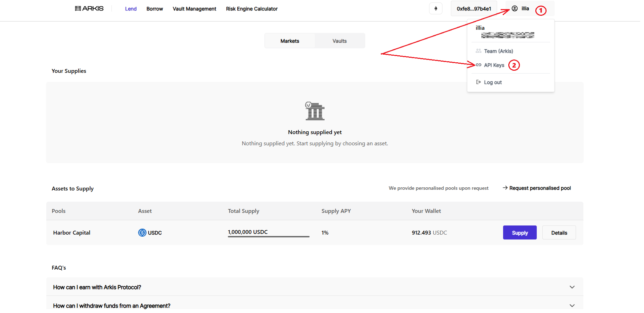
Task: Switch to the Vaults tab
Action: [x=339, y=41]
